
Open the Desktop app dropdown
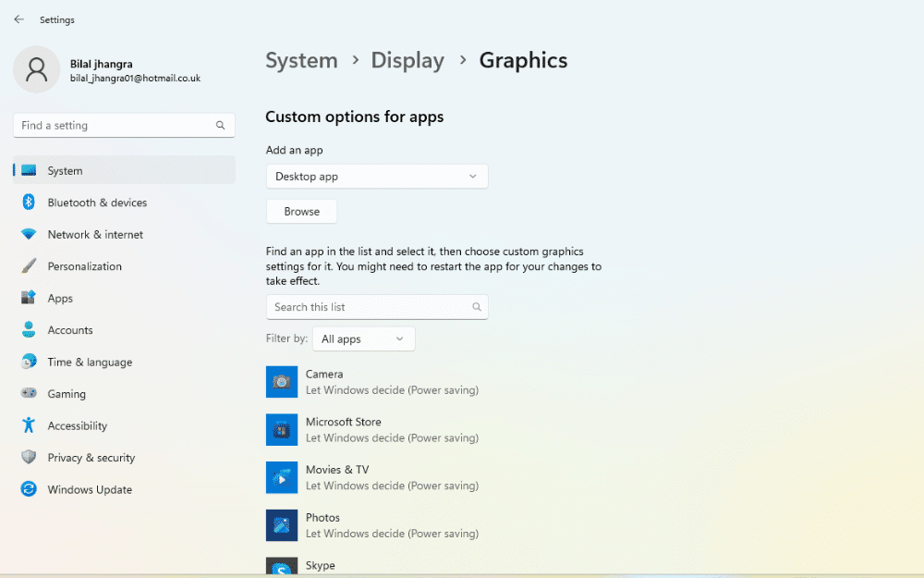pyautogui.click(x=377, y=177)
